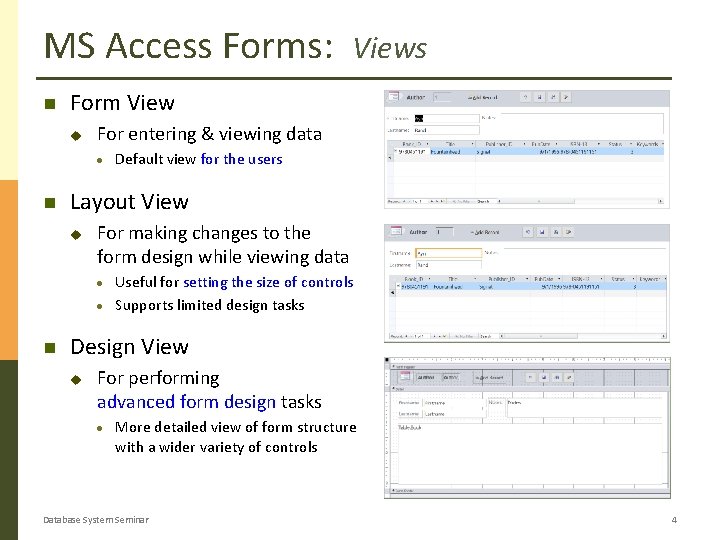
Task: Select the Notes text box control in Design View
Action: (584, 408)
